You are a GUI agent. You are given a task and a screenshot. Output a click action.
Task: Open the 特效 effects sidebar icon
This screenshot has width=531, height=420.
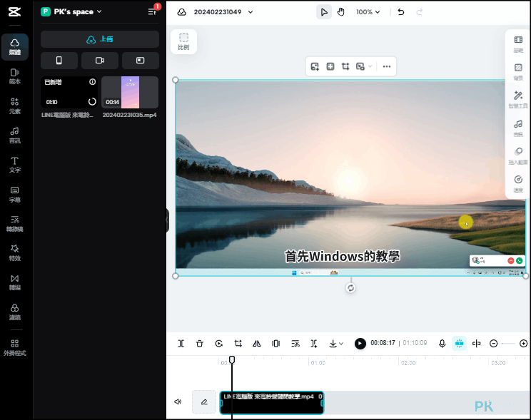14,253
